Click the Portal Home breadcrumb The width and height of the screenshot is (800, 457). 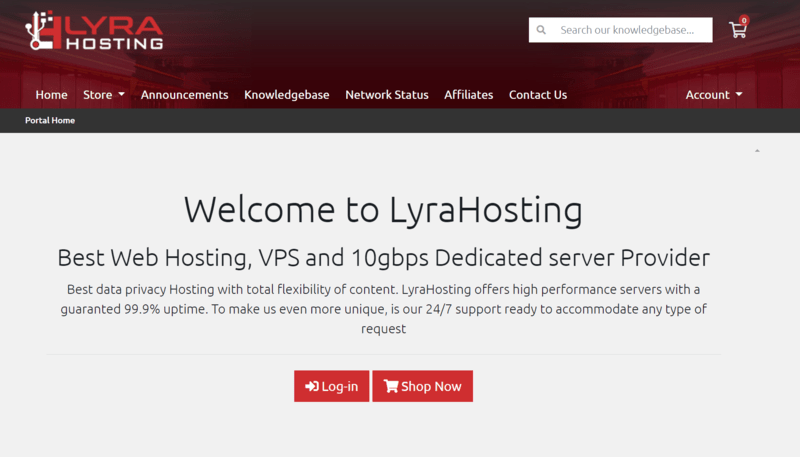tap(50, 120)
